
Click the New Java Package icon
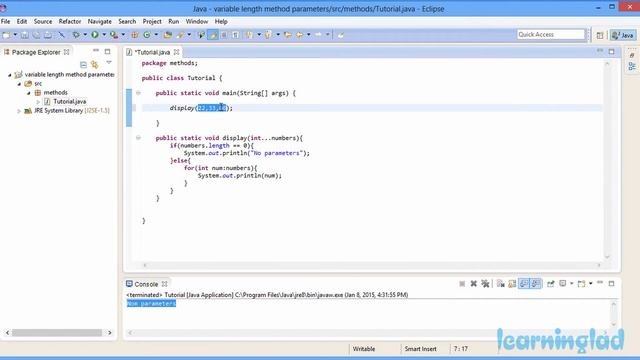pyautogui.click(x=134, y=35)
